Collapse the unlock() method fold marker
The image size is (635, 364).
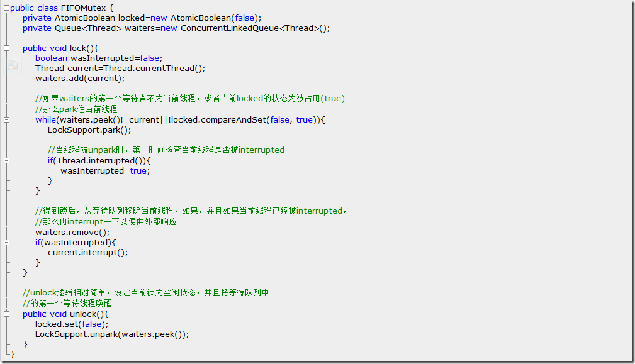pyautogui.click(x=6, y=314)
